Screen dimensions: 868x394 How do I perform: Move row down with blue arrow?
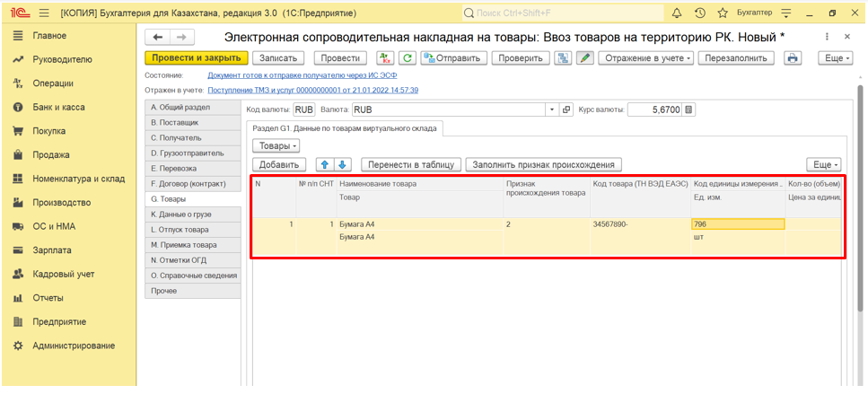(342, 164)
